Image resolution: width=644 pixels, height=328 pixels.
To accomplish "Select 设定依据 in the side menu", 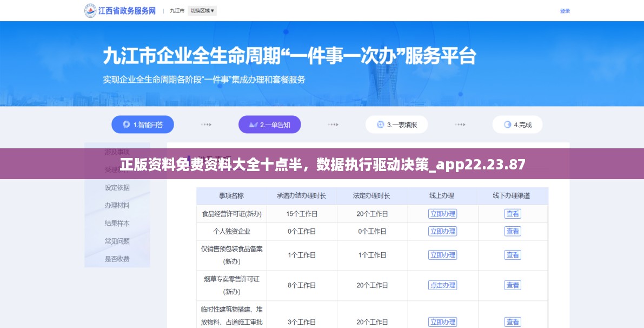I will point(117,187).
